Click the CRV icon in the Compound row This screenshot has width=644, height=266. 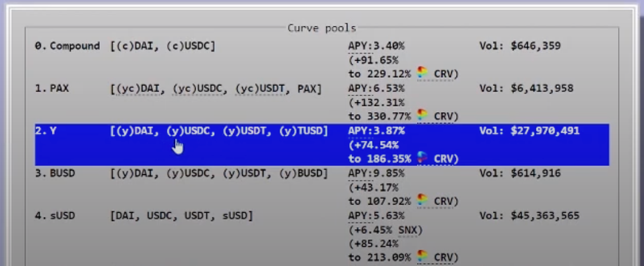pyautogui.click(x=423, y=73)
